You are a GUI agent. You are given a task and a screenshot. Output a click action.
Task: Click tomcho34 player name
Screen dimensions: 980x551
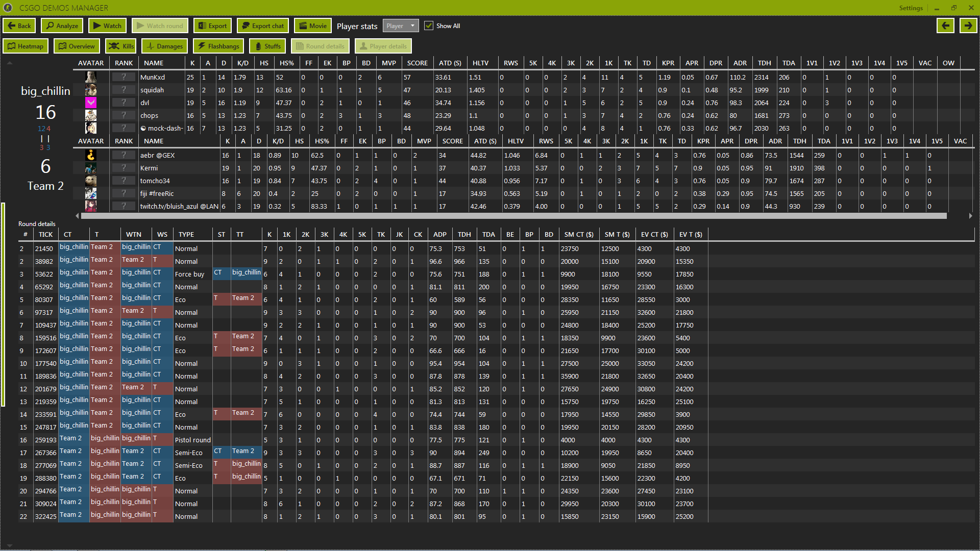coord(155,181)
